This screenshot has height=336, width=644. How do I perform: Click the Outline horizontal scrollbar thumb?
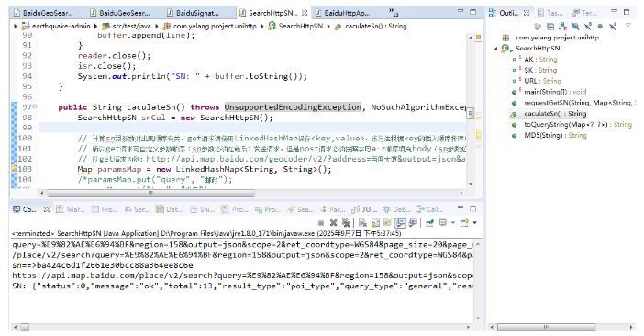546,327
